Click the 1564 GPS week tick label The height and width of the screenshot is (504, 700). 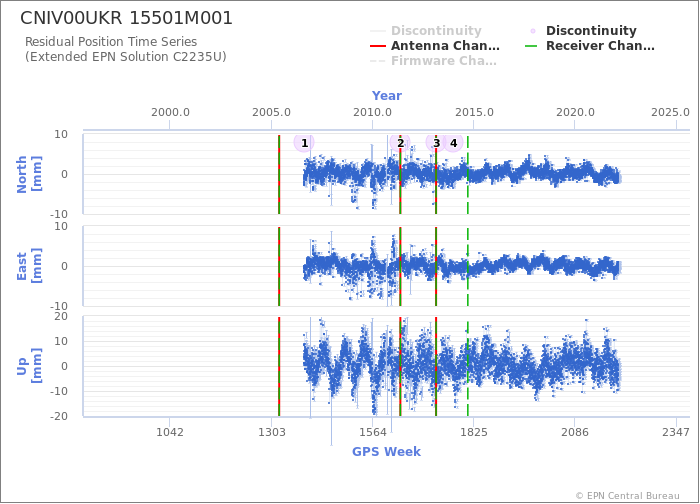point(373,432)
